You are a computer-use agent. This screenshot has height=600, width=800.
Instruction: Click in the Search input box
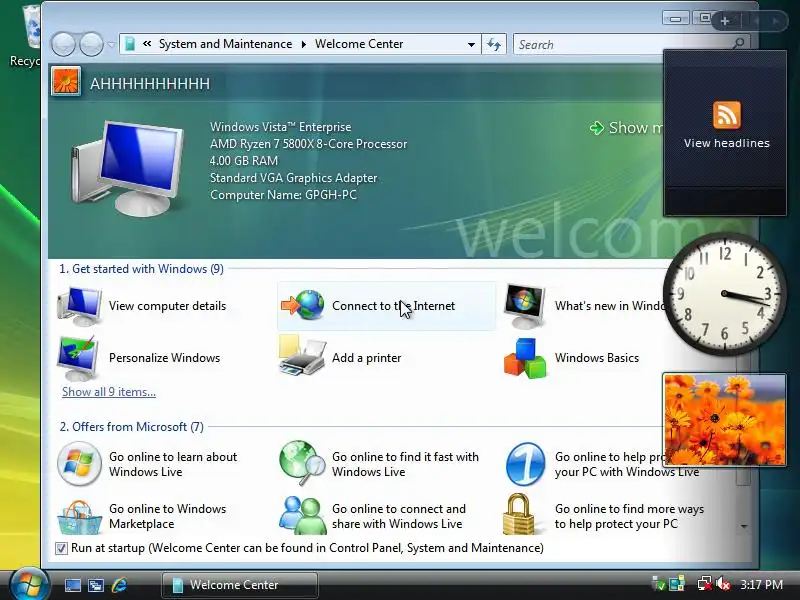tap(622, 44)
